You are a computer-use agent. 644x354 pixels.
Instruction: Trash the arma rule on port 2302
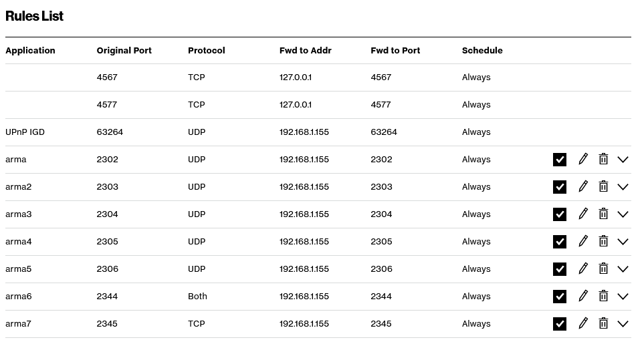[603, 159]
